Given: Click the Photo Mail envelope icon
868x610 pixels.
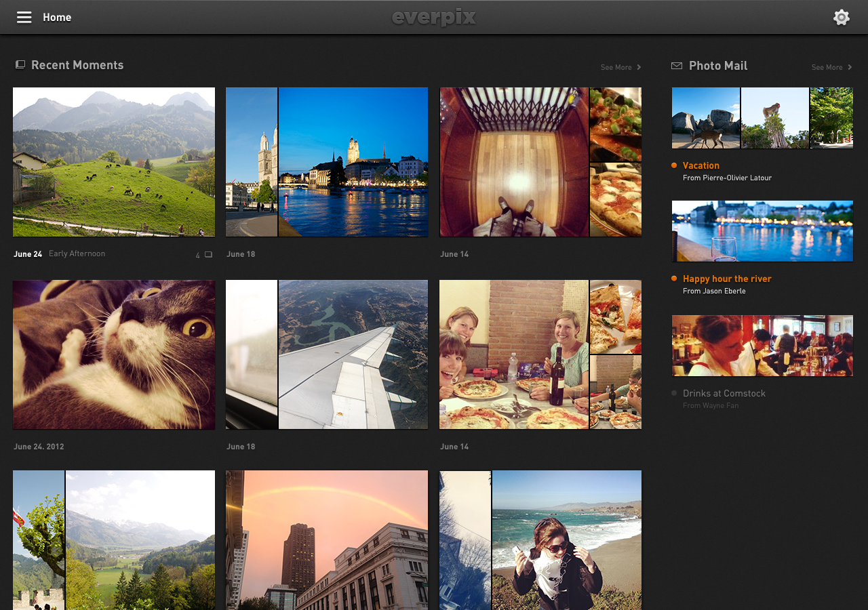Looking at the screenshot, I should point(676,66).
